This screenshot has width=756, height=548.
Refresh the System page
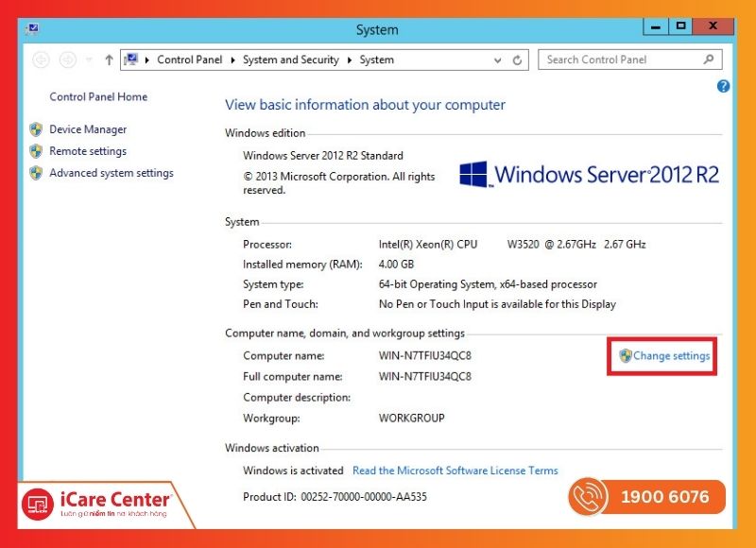coord(517,60)
